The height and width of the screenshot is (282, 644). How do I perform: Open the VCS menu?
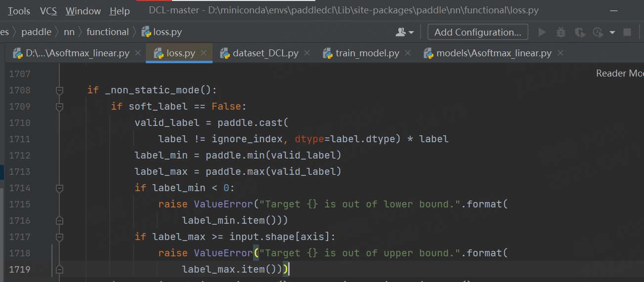click(x=48, y=11)
